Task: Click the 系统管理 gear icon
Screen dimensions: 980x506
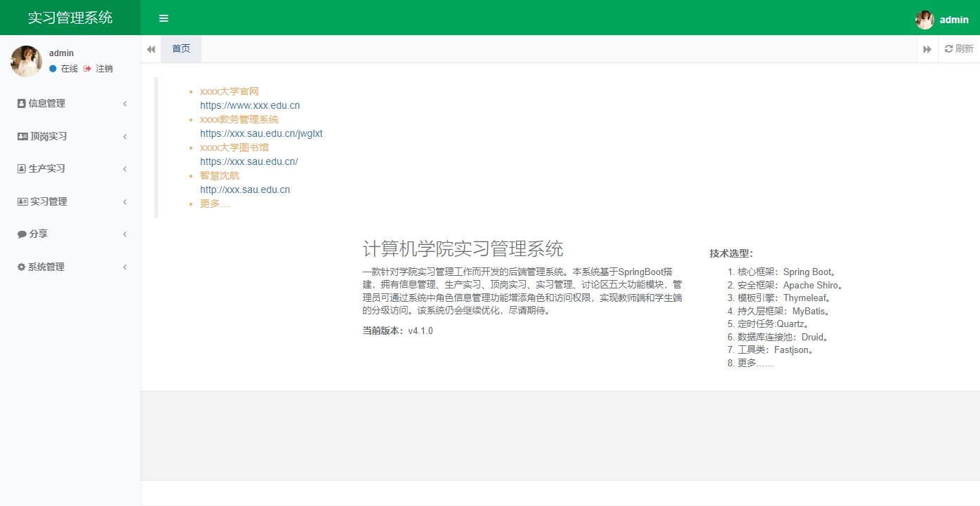Action: point(21,267)
